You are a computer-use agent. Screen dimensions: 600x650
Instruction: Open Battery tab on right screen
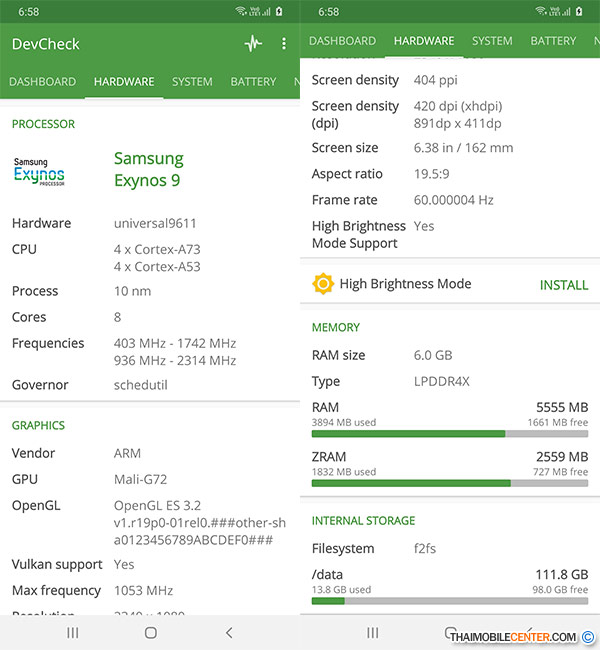[x=553, y=41]
